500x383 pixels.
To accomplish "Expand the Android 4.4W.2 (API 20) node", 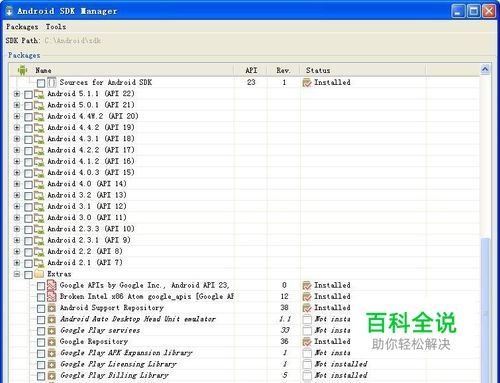I will [17, 117].
